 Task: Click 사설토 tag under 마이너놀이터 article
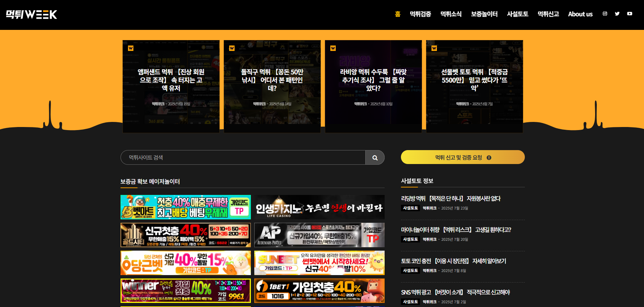tap(410, 239)
